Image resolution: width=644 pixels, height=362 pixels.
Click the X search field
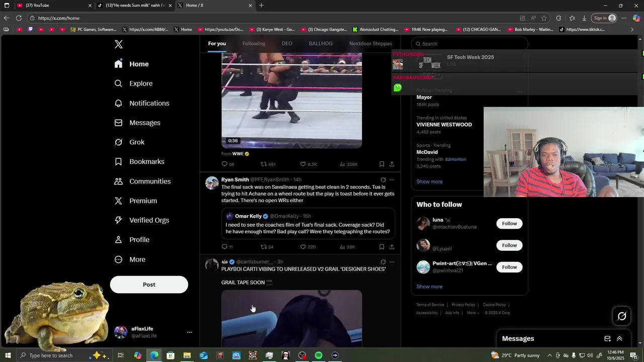[469, 44]
